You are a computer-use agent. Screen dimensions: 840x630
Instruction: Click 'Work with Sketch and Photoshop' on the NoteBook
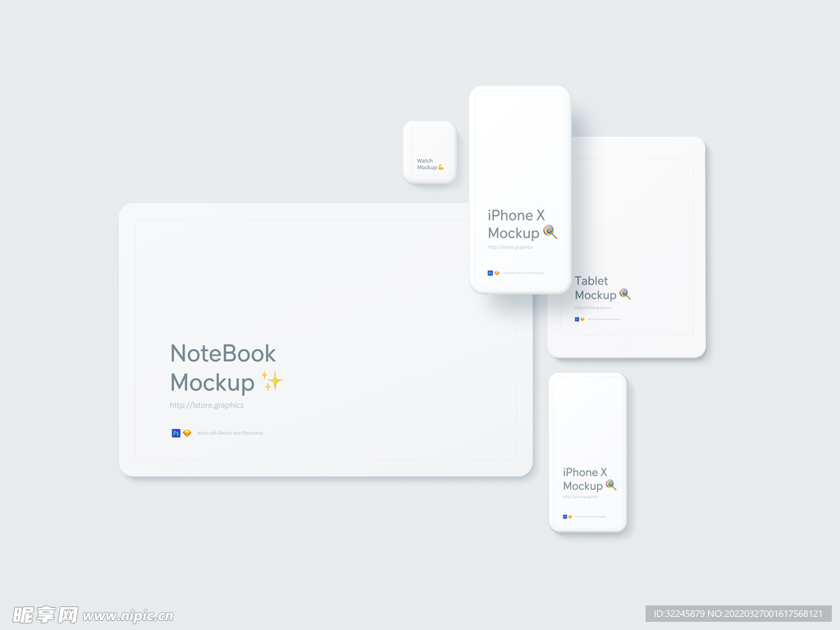[231, 433]
